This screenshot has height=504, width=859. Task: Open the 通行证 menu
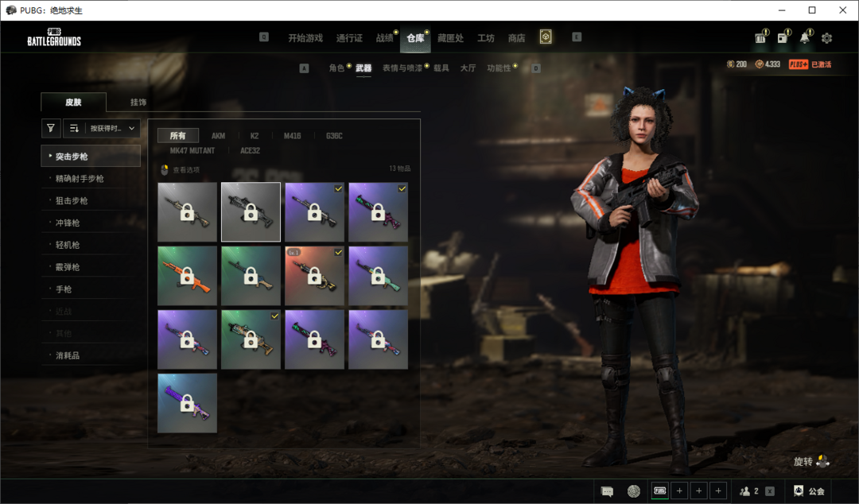pyautogui.click(x=349, y=38)
